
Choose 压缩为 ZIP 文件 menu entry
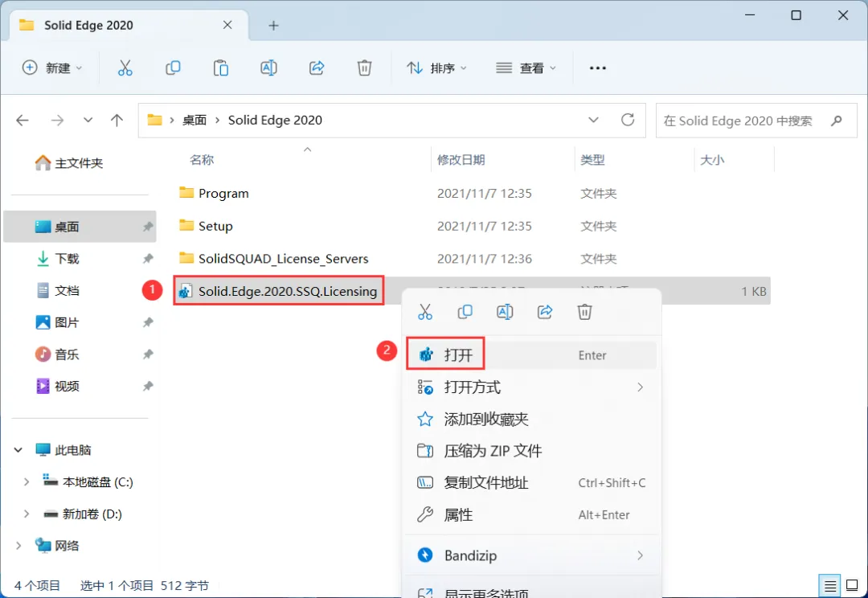coord(531,451)
